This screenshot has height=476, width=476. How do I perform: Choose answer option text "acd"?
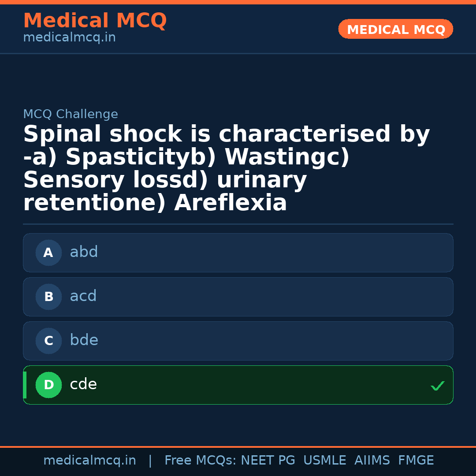click(x=83, y=296)
